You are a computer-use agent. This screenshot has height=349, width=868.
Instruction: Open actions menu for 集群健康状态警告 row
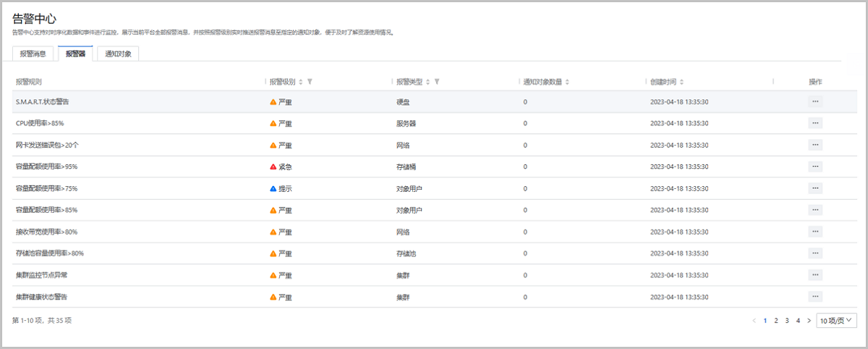pos(815,297)
